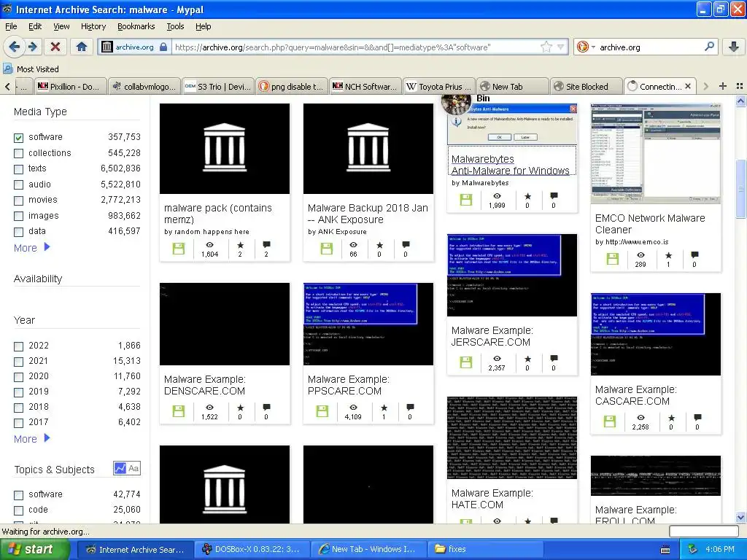This screenshot has height=560, width=747.
Task: Switch to the Toyota Prius tab
Action: click(438, 86)
